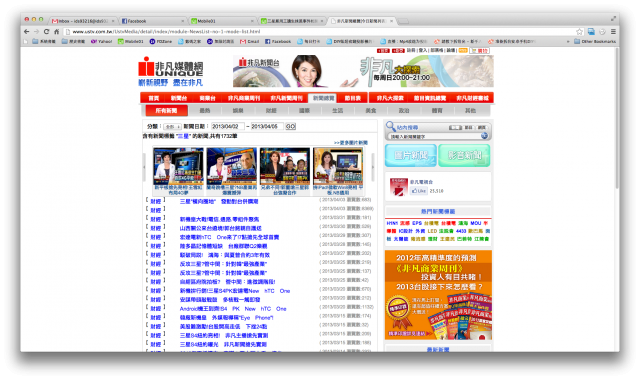Click the blue extension icon next to star
Screen dimensions: 640x380
pyautogui.click(x=591, y=31)
